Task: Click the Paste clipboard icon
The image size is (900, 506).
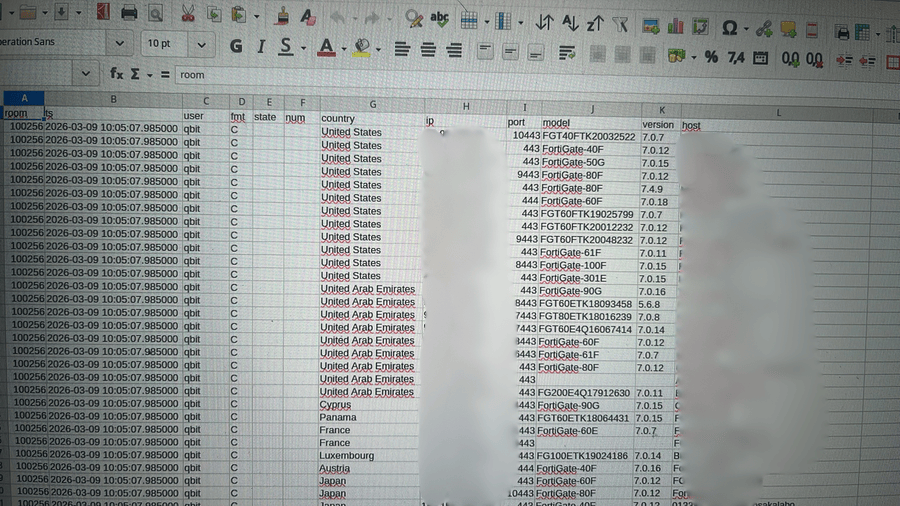Action: pyautogui.click(x=239, y=15)
